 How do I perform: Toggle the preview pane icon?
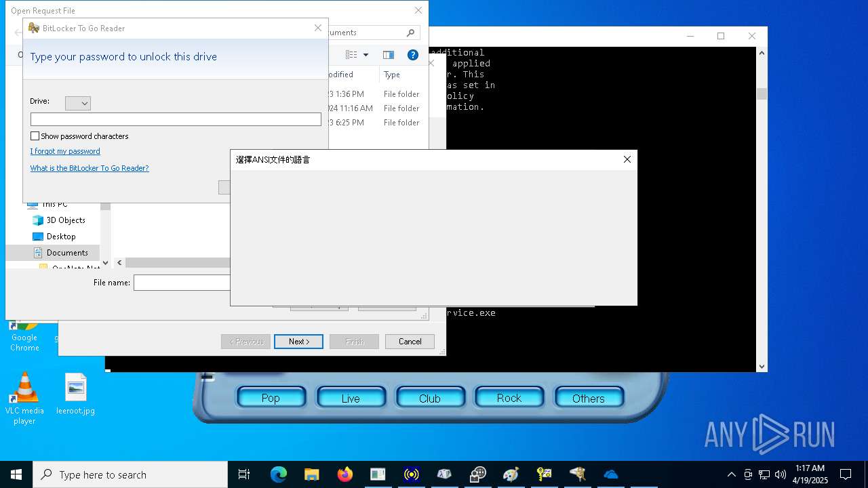389,55
